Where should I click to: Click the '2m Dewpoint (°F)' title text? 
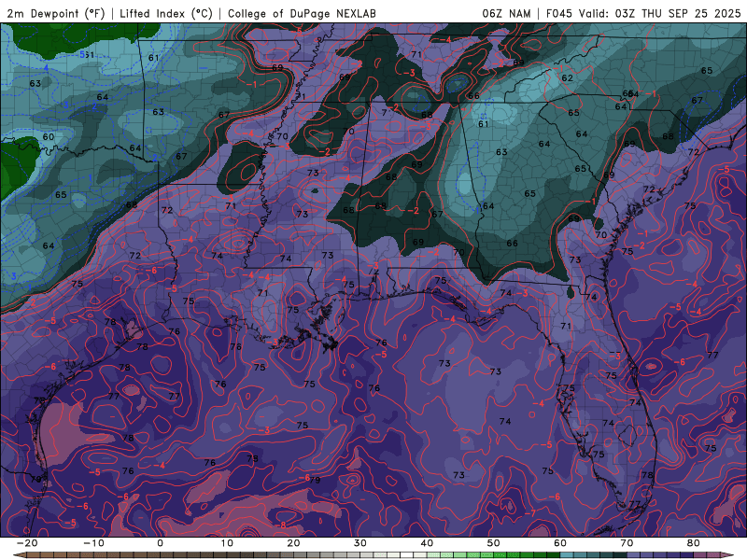56,13
